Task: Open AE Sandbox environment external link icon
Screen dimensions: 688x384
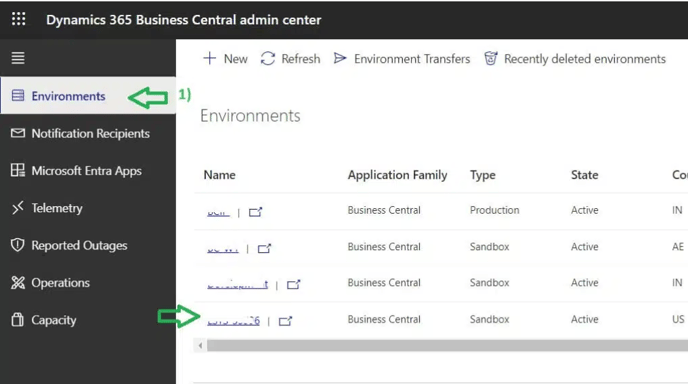Action: point(264,249)
